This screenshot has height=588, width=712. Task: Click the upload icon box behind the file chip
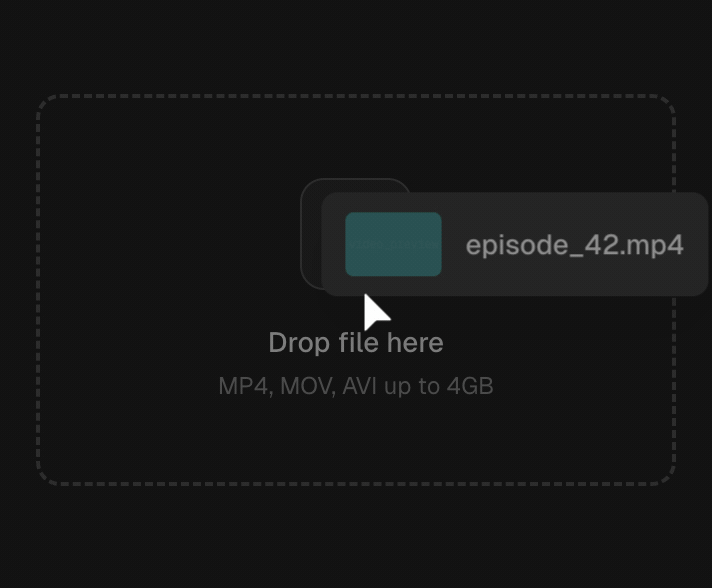pos(311,234)
